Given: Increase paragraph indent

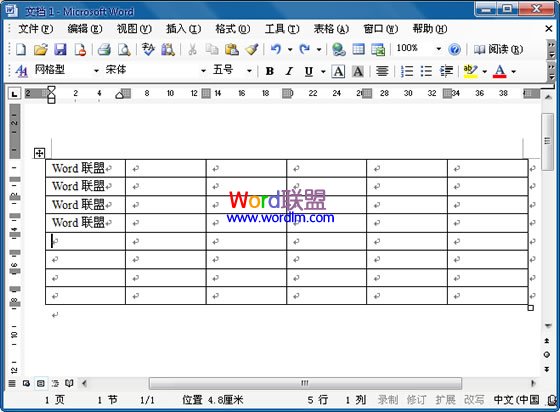Looking at the screenshot, I should (x=446, y=71).
